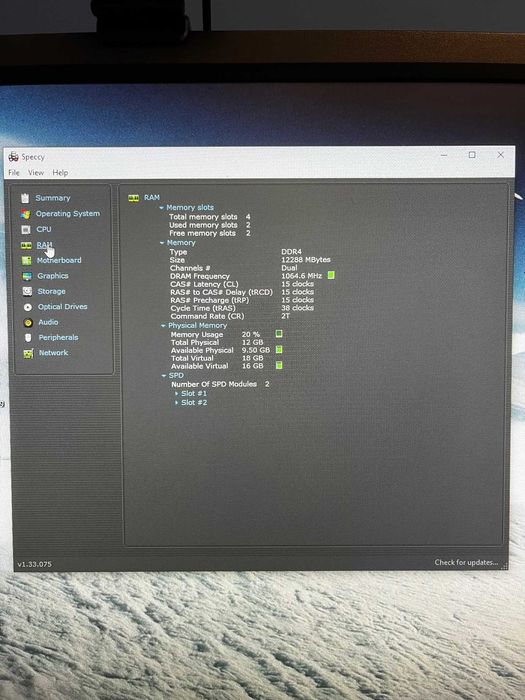Click the Audio speaker icon in sidebar
This screenshot has height=700, width=525.
[28, 322]
